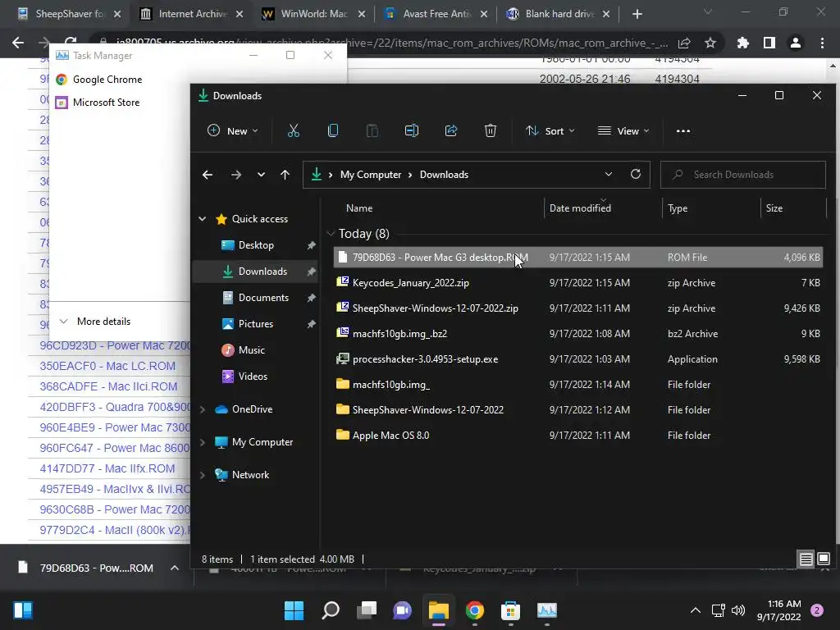Open Widgets icon on the taskbar
The width and height of the screenshot is (840, 630).
tap(22, 610)
